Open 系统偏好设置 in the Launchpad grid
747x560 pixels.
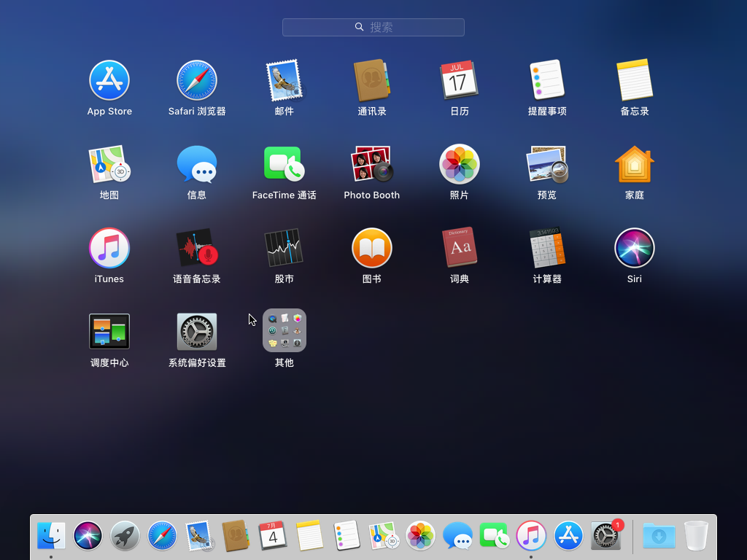tap(197, 332)
